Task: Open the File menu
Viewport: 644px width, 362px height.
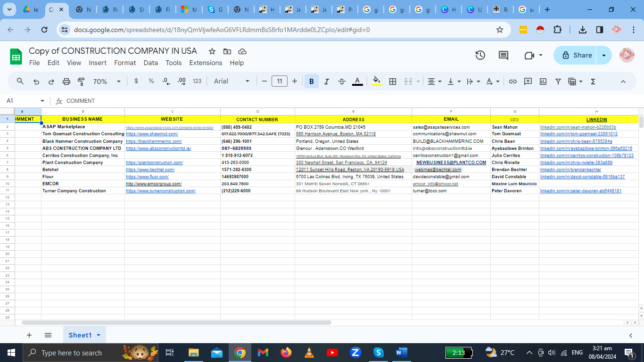Action: point(34,63)
